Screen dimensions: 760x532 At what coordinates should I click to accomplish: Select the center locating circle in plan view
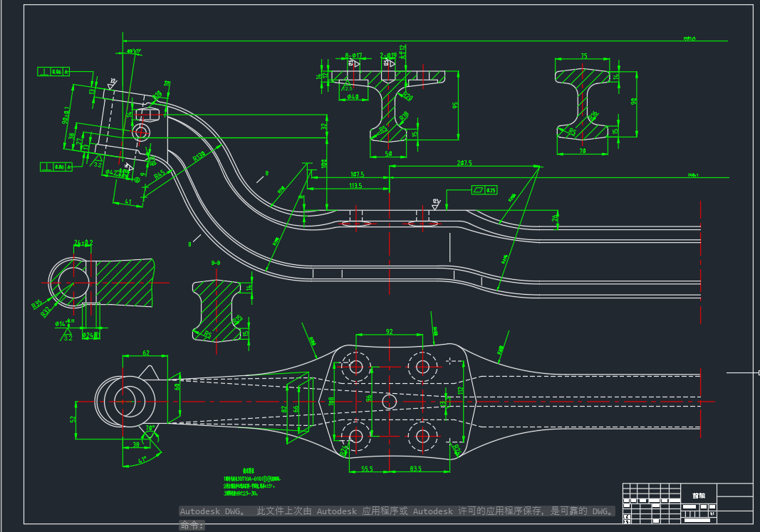389,401
